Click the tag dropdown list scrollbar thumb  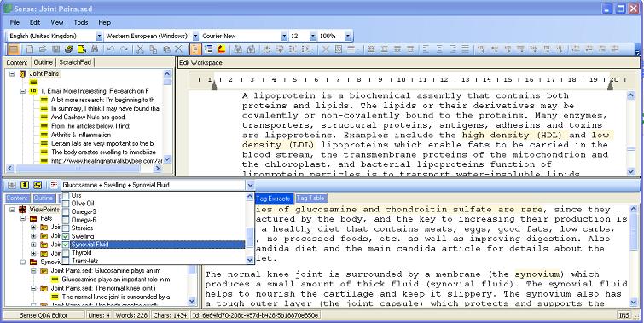coord(250,236)
